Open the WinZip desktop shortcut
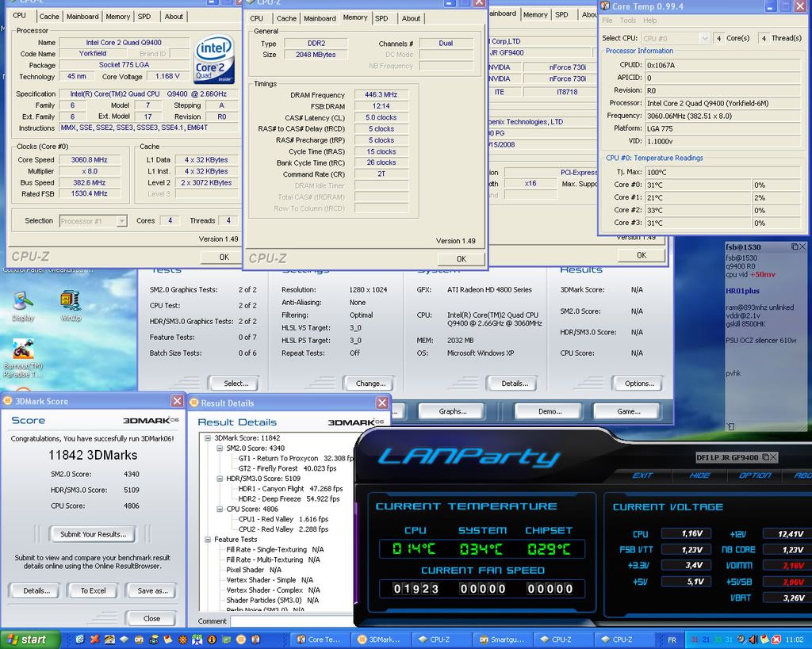Screen dimensions: 812x649 (x=70, y=301)
